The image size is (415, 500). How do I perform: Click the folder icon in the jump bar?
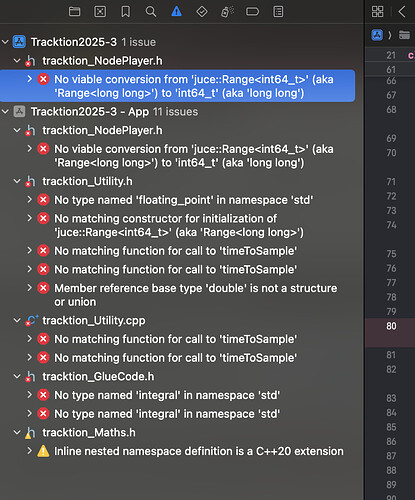(404, 35)
